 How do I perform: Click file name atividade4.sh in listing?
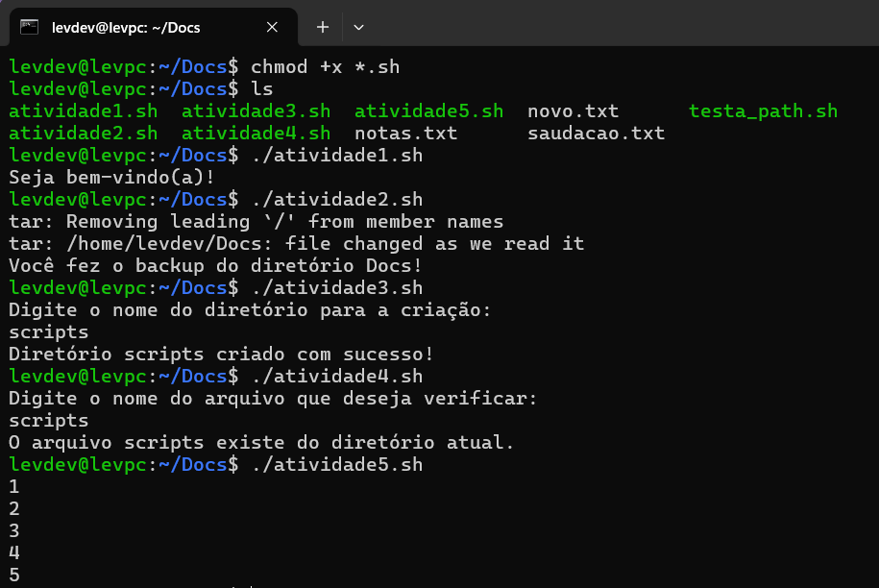(256, 134)
